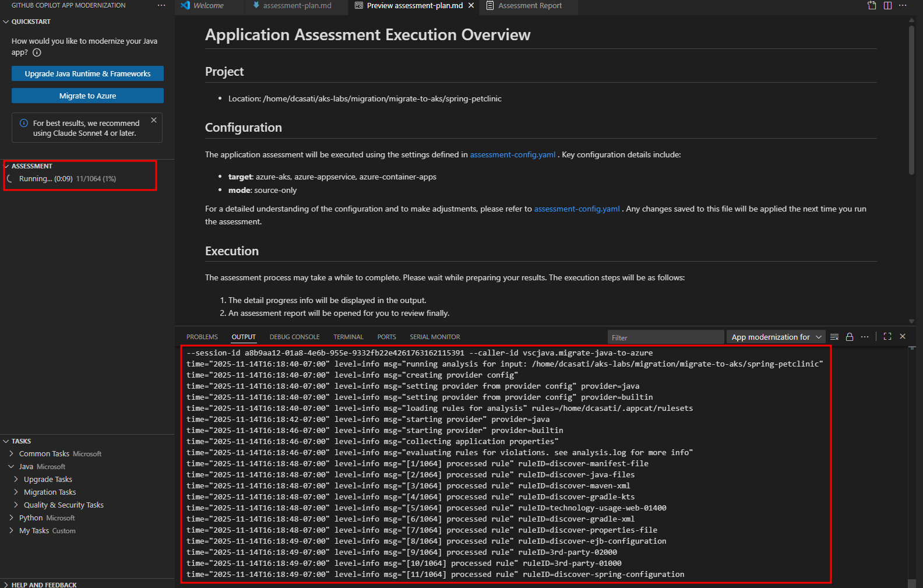Click the log line containing --session-id
The height and width of the screenshot is (588, 923).
[420, 353]
